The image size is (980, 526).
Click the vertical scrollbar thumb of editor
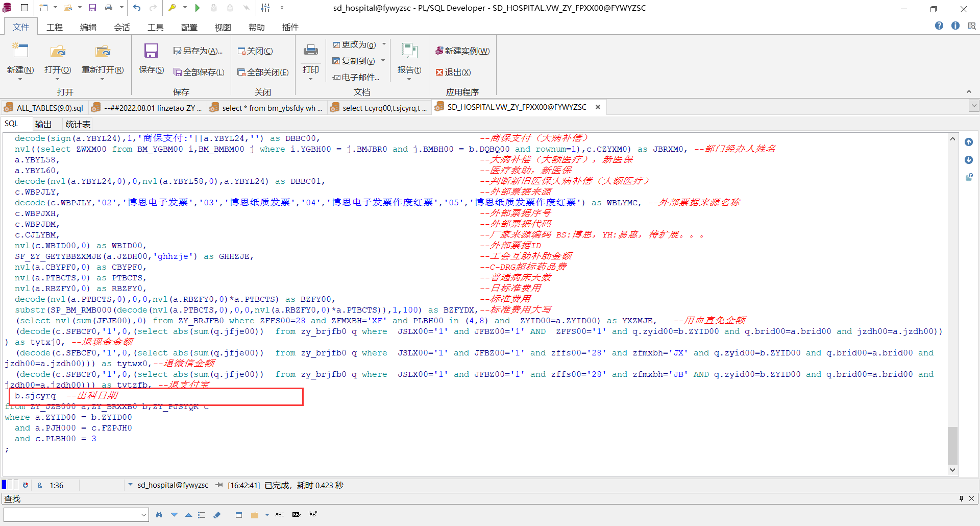tap(952, 445)
